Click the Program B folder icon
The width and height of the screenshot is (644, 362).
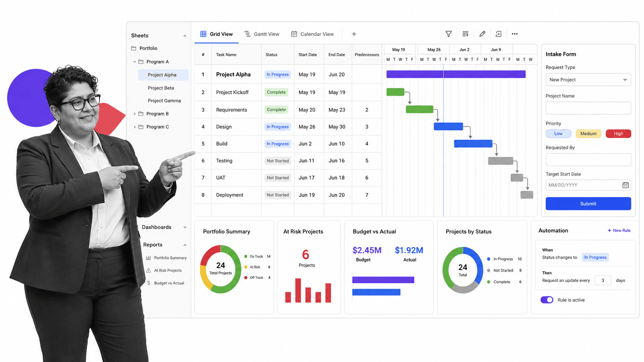point(141,113)
